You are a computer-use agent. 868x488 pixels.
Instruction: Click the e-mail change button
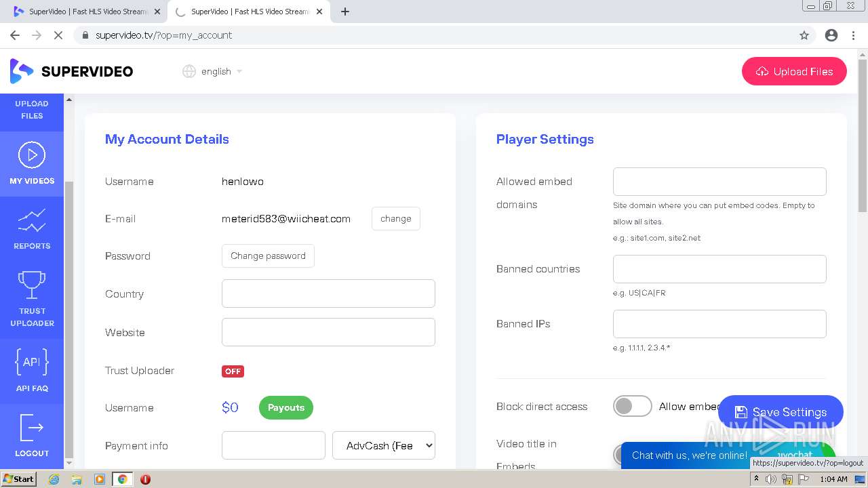(396, 219)
